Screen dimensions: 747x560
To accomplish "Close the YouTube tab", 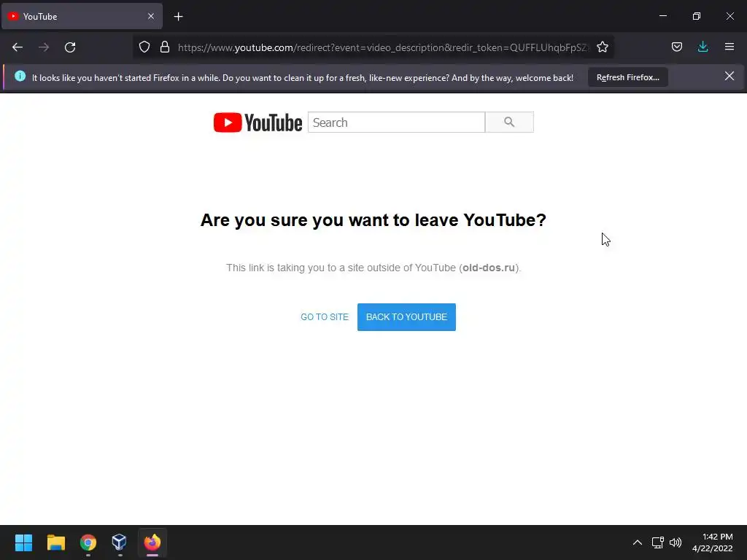I will 151,16.
